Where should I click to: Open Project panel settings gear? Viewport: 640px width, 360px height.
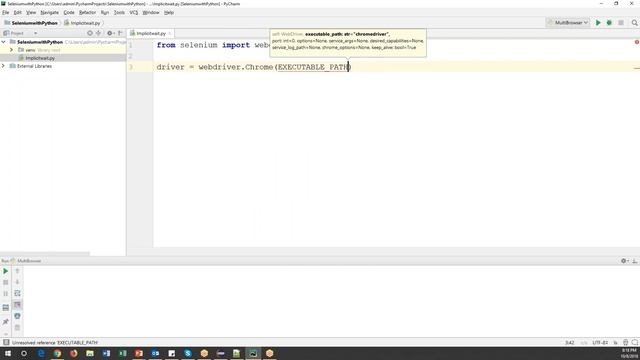pyautogui.click(x=110, y=33)
